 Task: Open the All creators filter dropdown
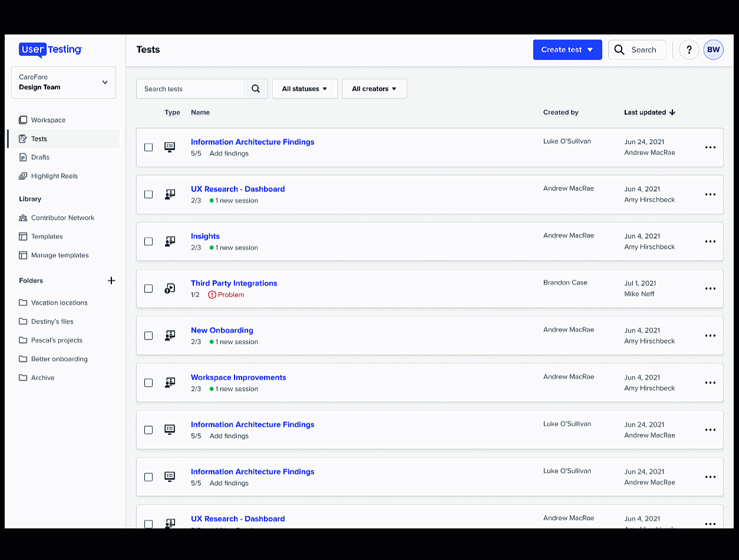tap(374, 89)
